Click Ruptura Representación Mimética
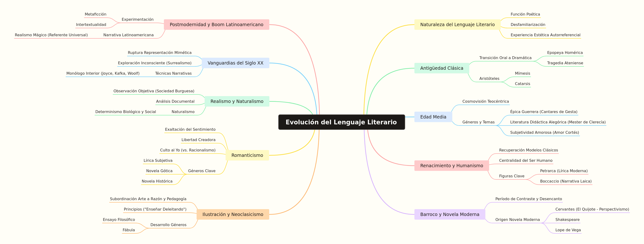This screenshot has width=644, height=244. click(159, 53)
